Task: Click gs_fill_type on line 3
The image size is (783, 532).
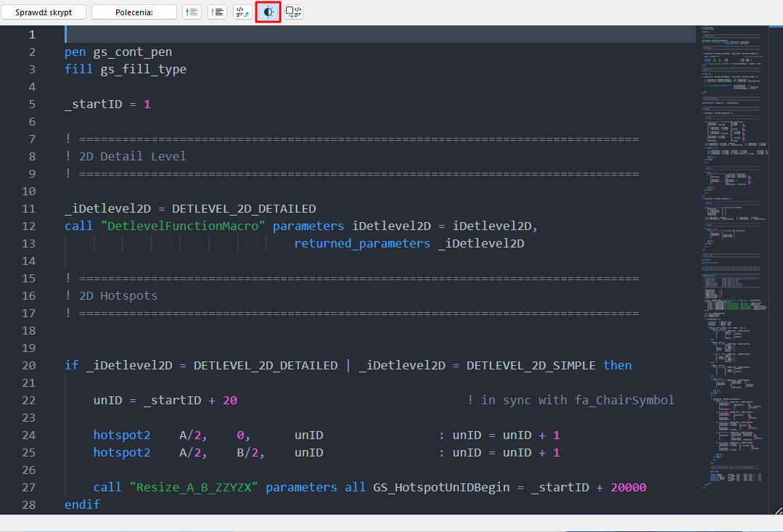Action: 143,69
